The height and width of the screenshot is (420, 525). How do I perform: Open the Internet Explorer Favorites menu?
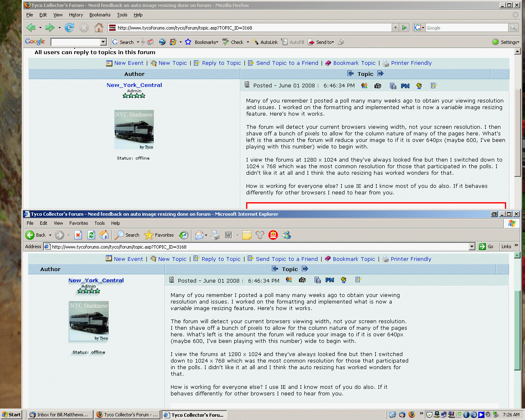tap(78, 223)
